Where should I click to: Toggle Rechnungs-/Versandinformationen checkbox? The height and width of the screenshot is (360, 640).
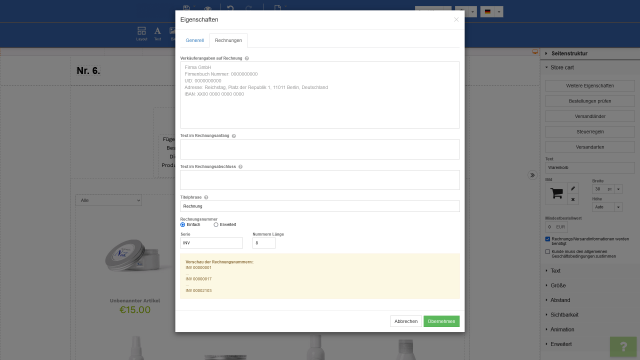[548, 239]
